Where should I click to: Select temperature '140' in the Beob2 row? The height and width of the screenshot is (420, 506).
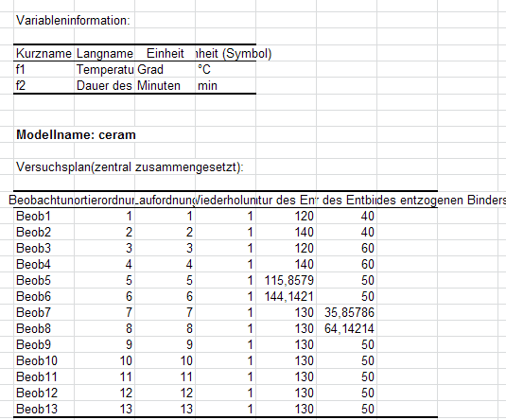pyautogui.click(x=286, y=232)
